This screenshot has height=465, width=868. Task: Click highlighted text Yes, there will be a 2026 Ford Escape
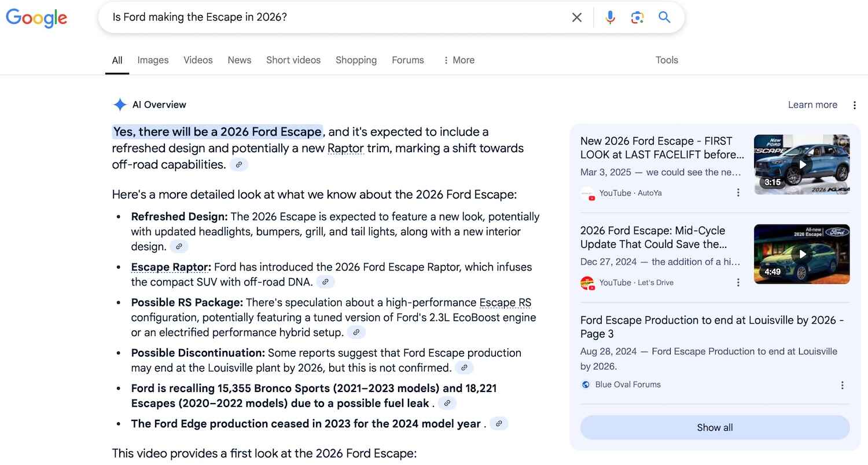[x=217, y=132]
